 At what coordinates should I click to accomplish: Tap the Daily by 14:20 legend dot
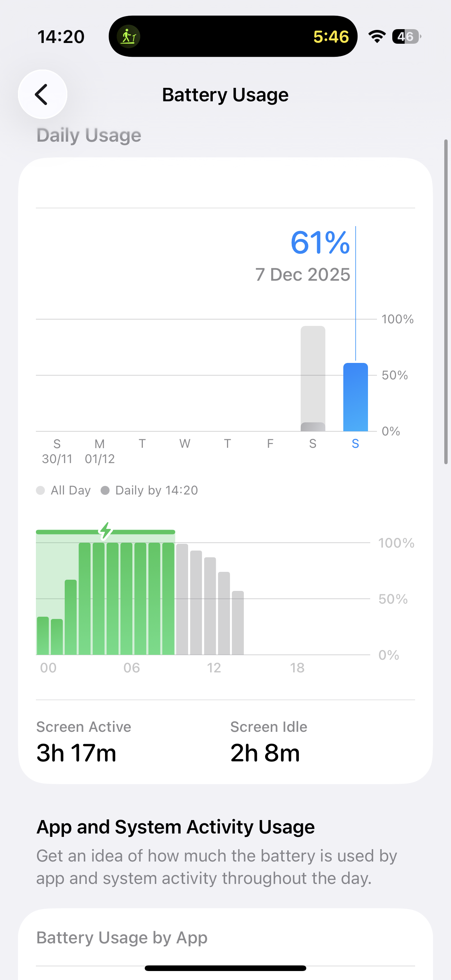(105, 490)
